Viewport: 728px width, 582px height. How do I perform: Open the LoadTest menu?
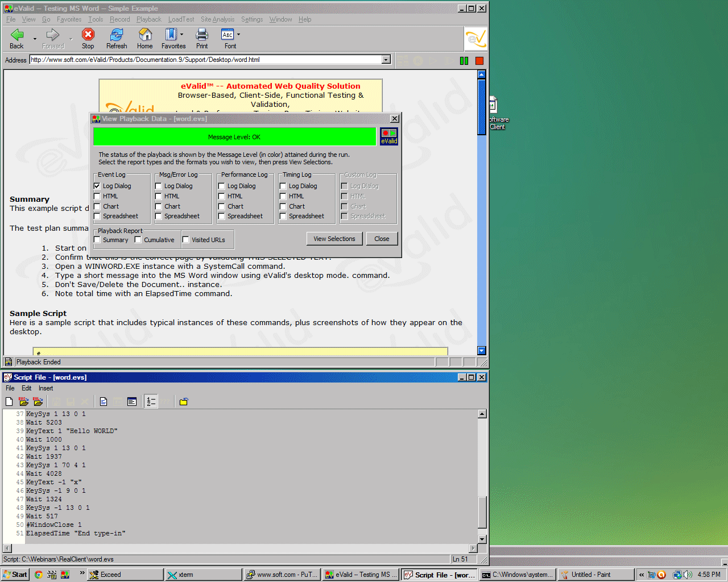click(181, 19)
